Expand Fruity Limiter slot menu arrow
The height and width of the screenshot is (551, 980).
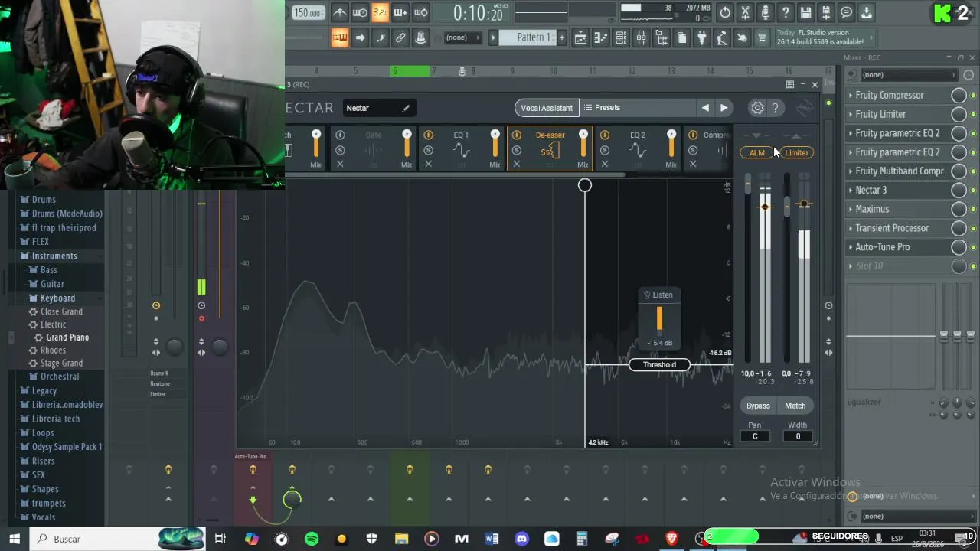(851, 114)
